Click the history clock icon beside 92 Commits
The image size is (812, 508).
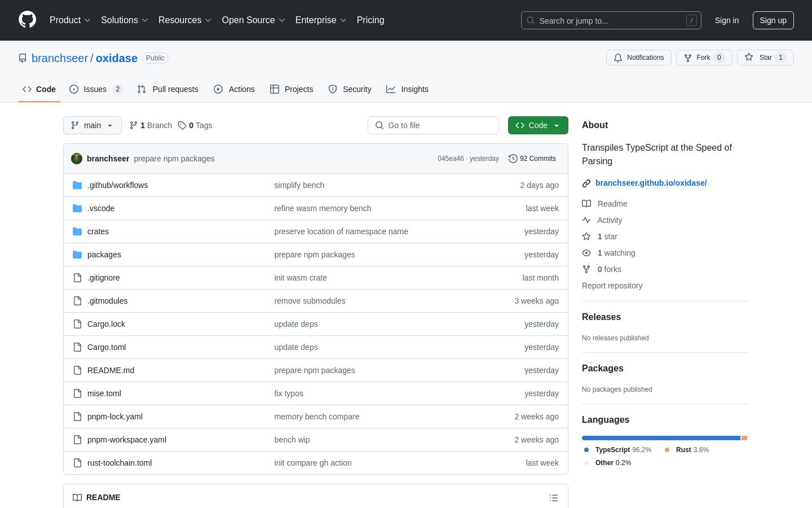coord(513,159)
